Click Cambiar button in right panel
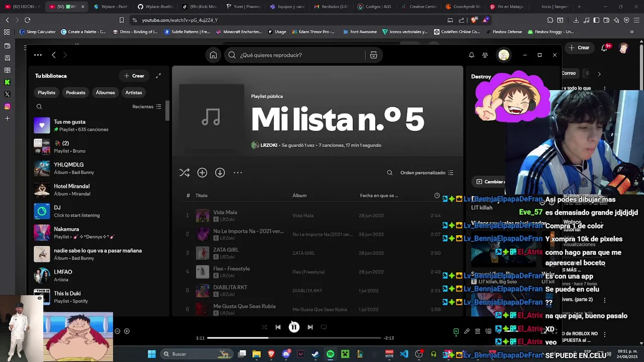 tap(490, 182)
